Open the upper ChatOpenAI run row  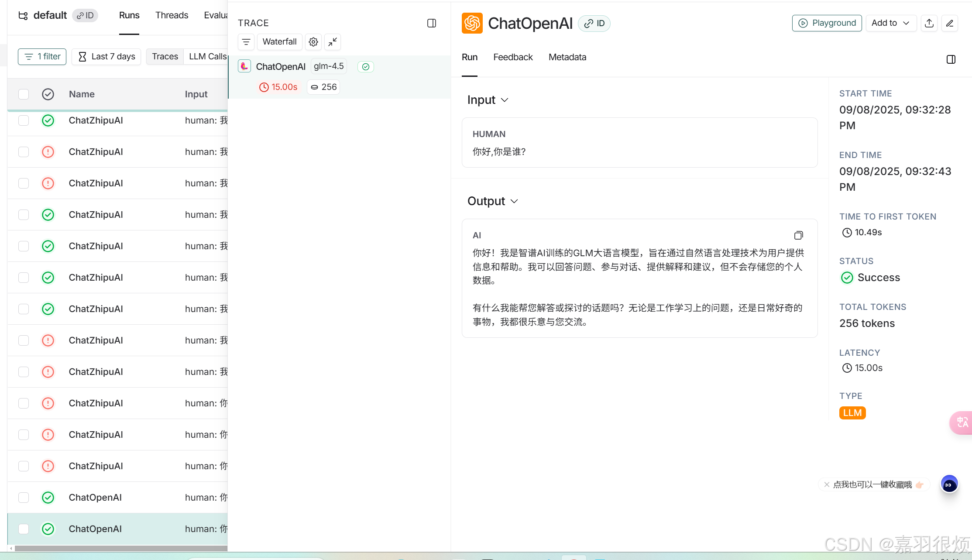[x=118, y=498]
